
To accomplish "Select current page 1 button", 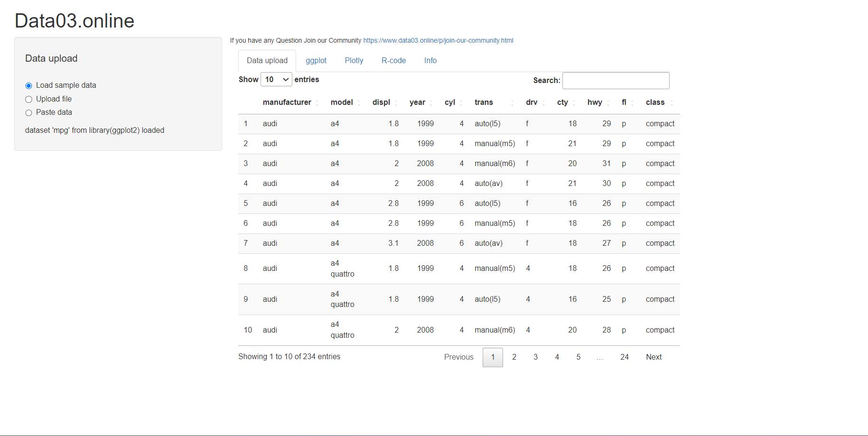I will click(x=493, y=357).
